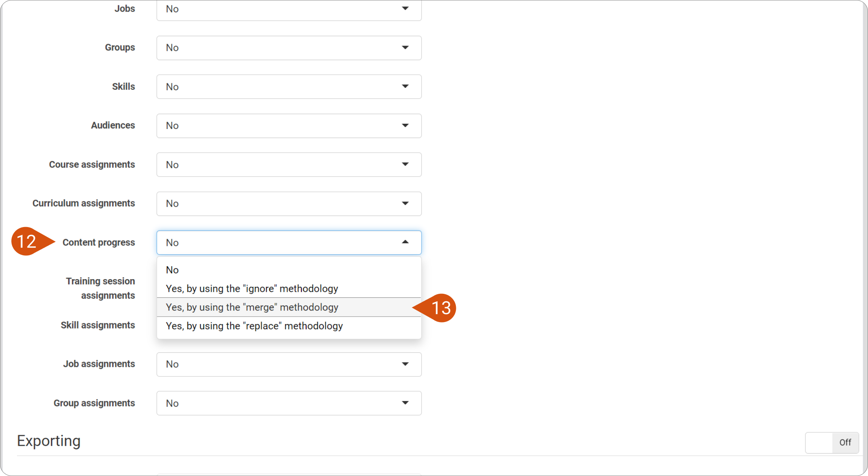Choose the "replace" methodology option

(x=289, y=326)
